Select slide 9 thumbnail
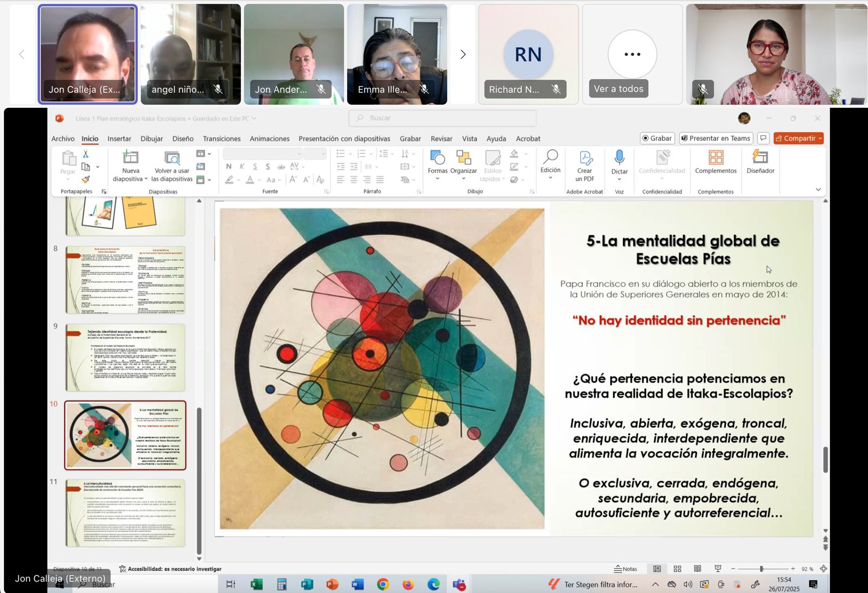The image size is (868, 593). pos(125,358)
